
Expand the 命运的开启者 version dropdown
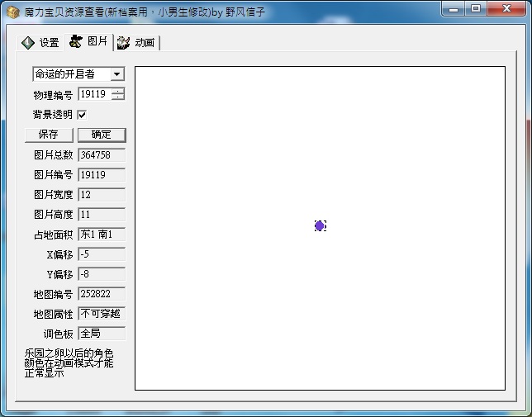pyautogui.click(x=116, y=74)
